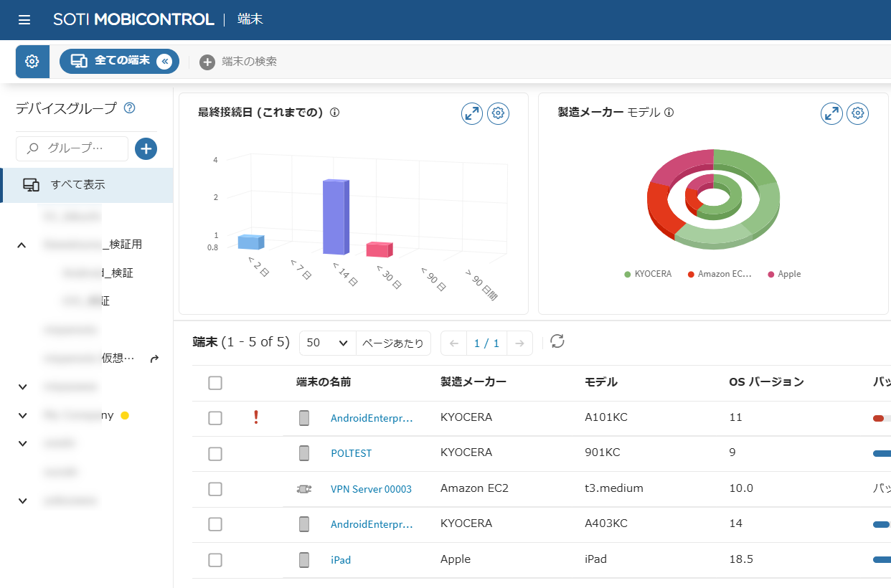Add a new device group with plus button
The height and width of the screenshot is (588, 891).
point(146,149)
